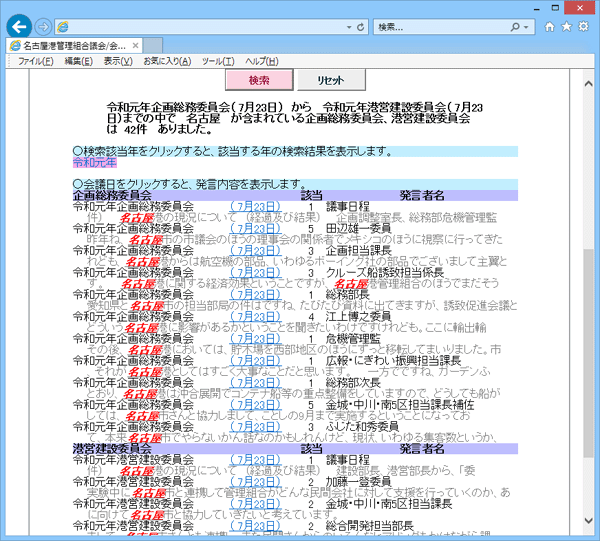The width and height of the screenshot is (600, 541).
Task: Open 7月23日 link for 江上博之委員
Action: (x=256, y=317)
